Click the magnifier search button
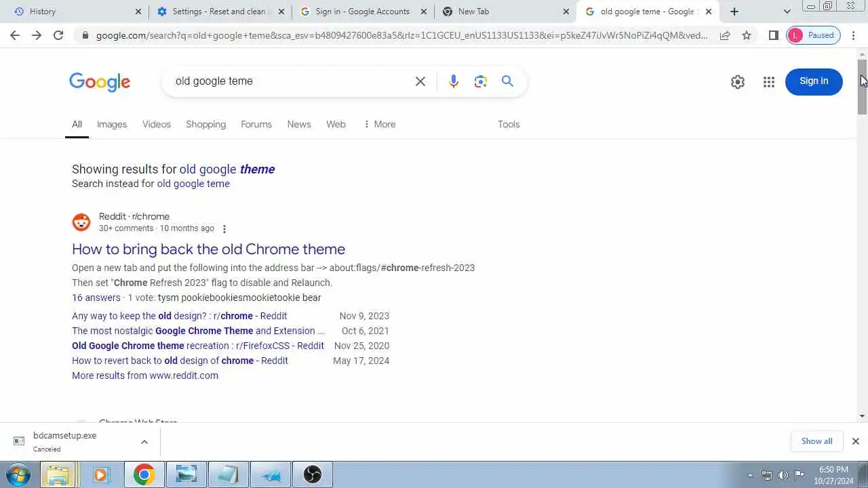The width and height of the screenshot is (868, 488). [507, 81]
